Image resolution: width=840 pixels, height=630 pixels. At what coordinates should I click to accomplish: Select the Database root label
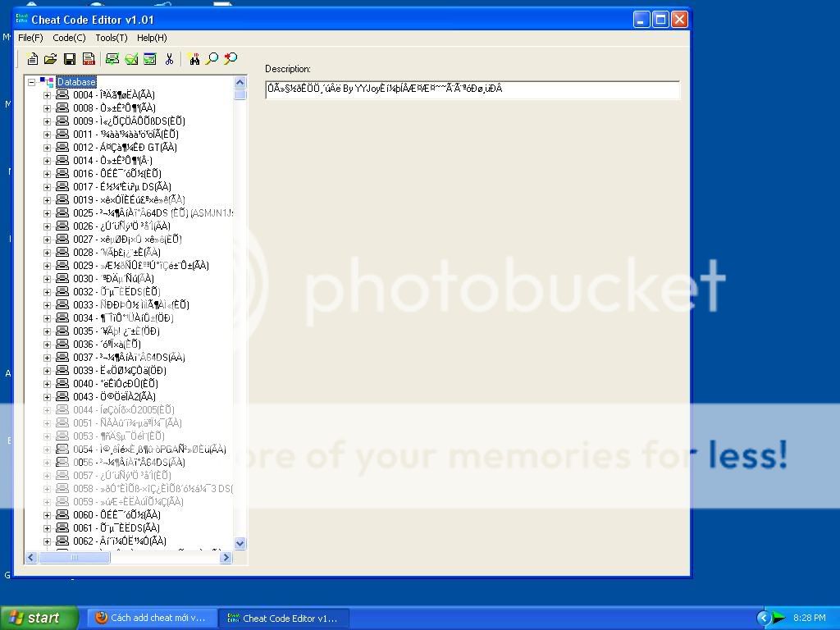coord(76,82)
